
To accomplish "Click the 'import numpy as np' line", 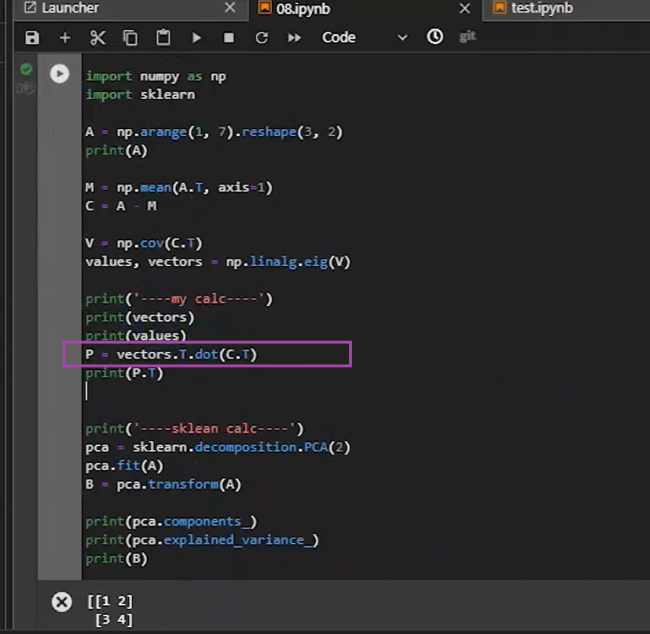I will tap(156, 76).
